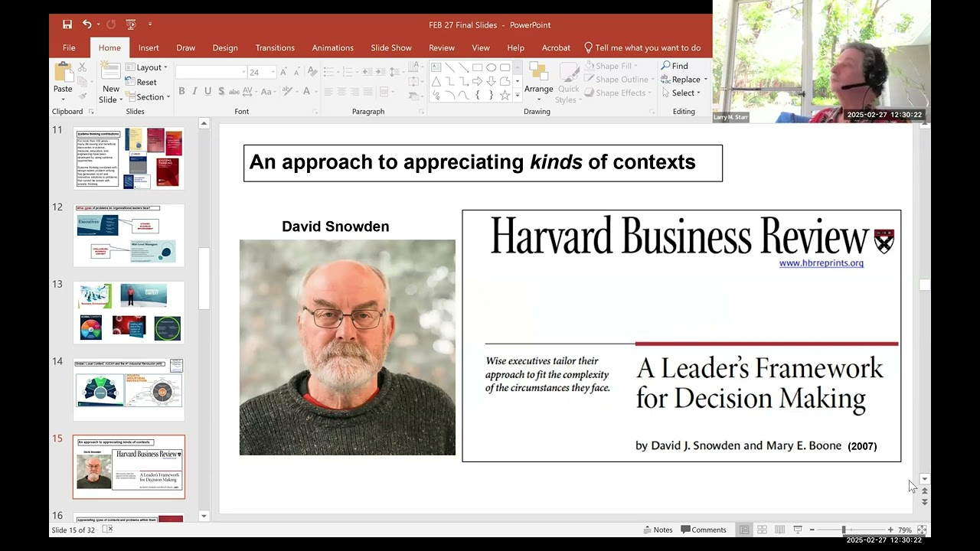Click the Find button
This screenshot has height=551, width=980.
(675, 66)
